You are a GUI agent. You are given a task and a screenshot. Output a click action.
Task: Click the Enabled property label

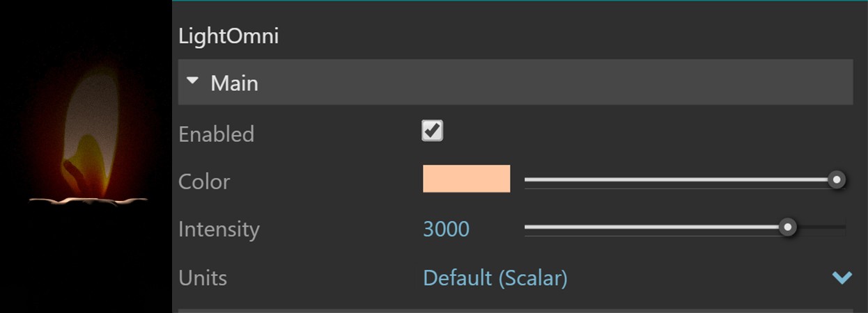(x=216, y=134)
